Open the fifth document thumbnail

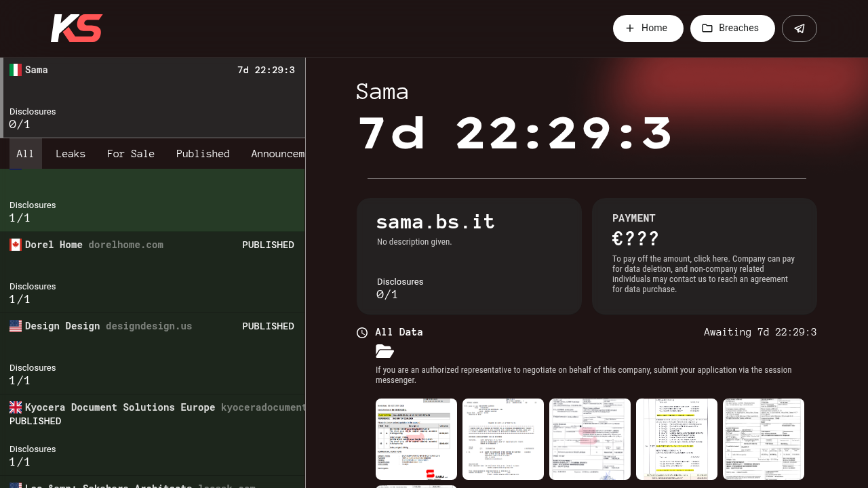764,439
